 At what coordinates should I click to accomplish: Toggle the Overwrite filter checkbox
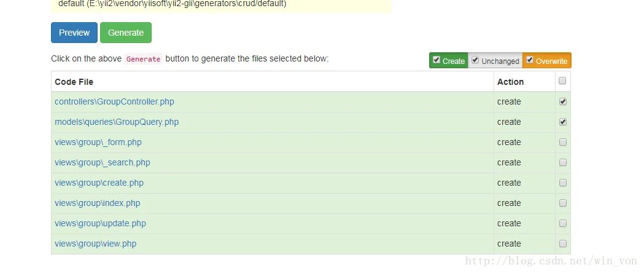point(530,60)
